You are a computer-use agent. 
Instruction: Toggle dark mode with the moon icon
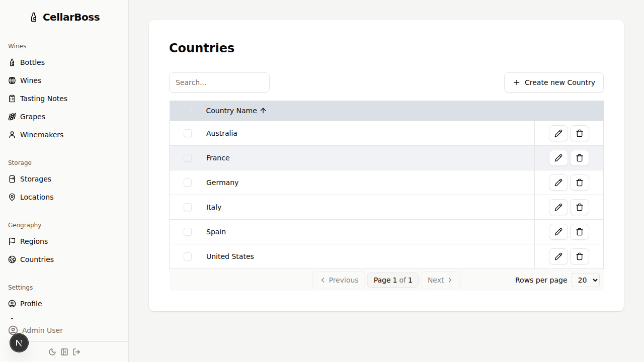pyautogui.click(x=52, y=352)
